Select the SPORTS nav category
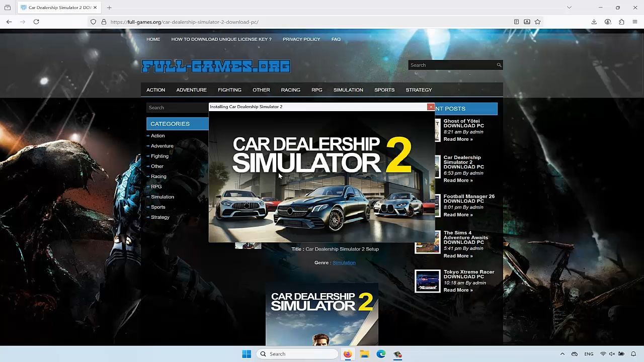 click(384, 90)
